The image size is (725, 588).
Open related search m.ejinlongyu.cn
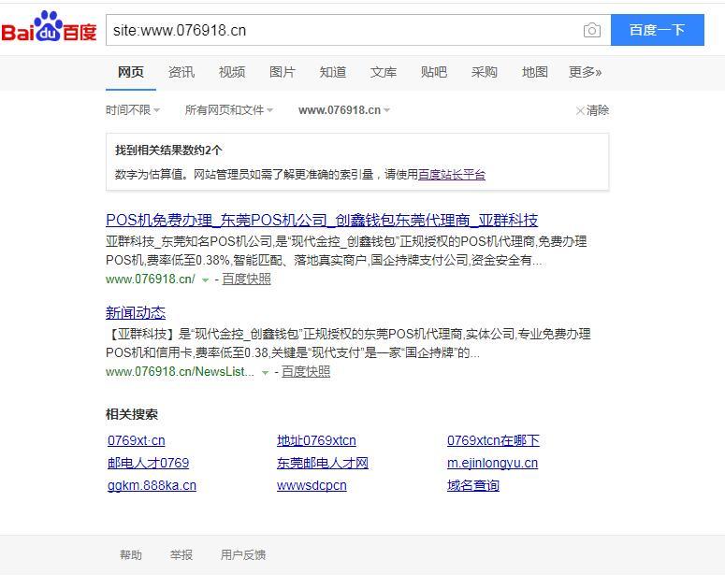(492, 463)
